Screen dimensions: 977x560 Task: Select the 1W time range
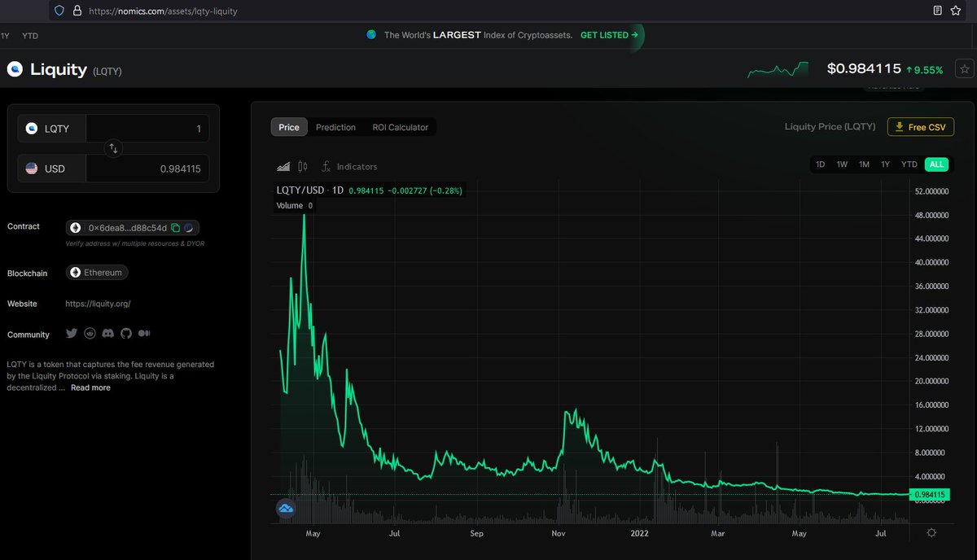[x=842, y=164]
